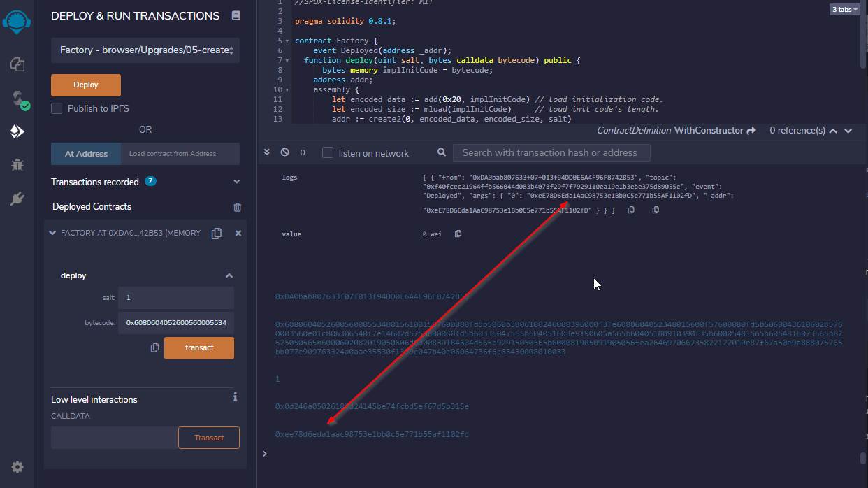Viewport: 868px width, 488px height.
Task: Copy deploy parameters icon beside transact
Action: tap(154, 347)
